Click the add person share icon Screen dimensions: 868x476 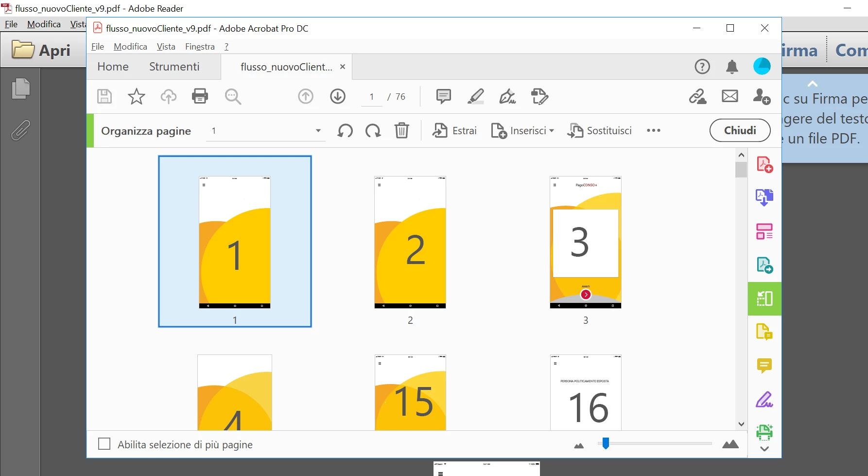click(x=762, y=96)
